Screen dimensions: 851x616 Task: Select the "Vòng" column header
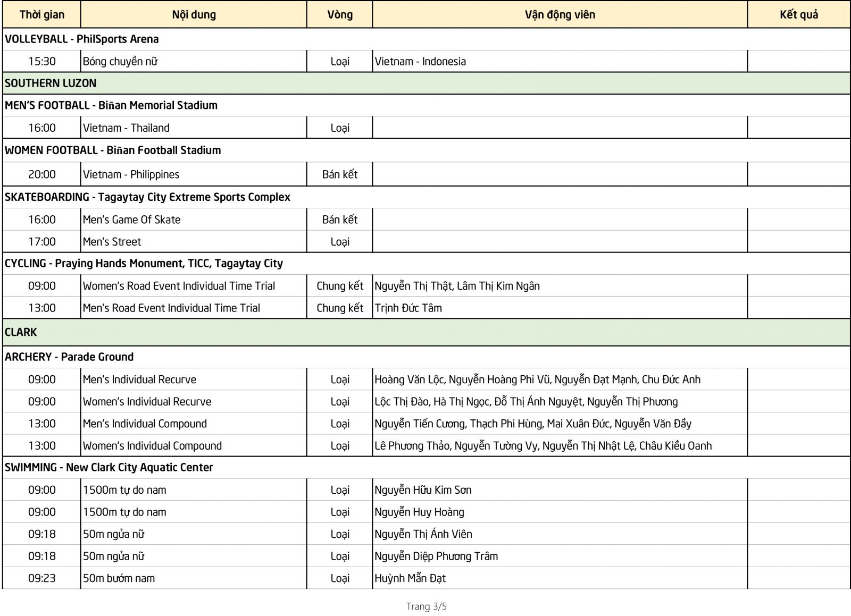339,14
